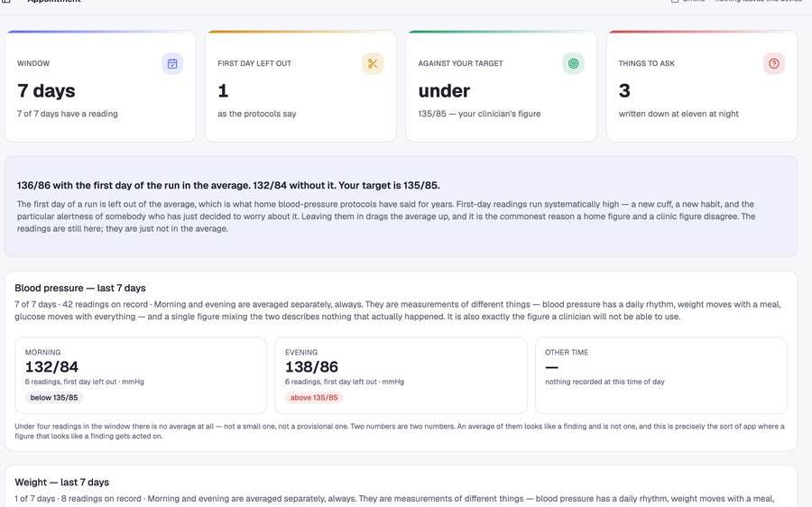Click the "Under four readings in the window" footnote
The height and width of the screenshot is (507, 812).
point(400,431)
